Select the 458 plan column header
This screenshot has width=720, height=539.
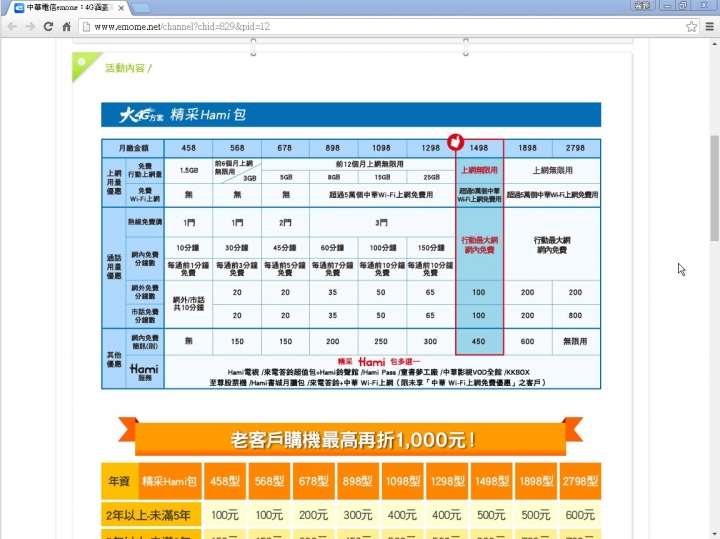click(x=188, y=148)
